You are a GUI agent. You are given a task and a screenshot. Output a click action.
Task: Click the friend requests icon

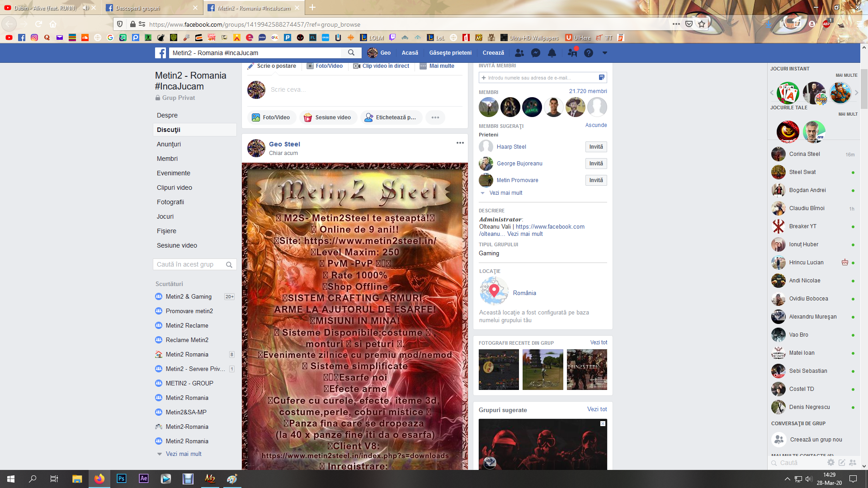tap(519, 53)
